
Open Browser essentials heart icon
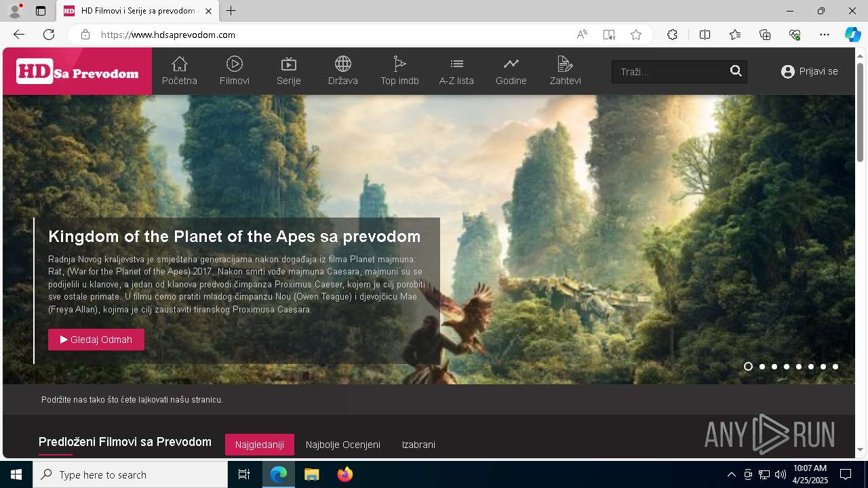click(x=795, y=35)
